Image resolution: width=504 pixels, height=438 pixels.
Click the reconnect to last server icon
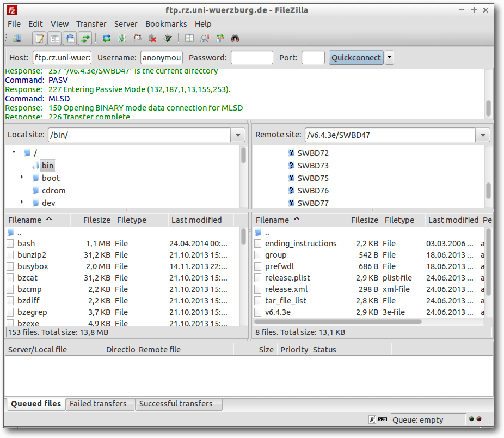point(168,39)
